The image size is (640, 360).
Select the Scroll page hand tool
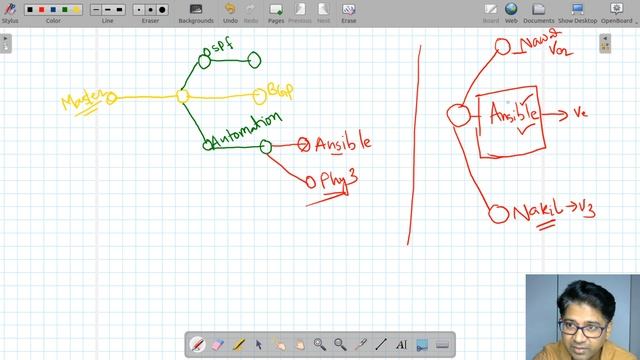300,344
